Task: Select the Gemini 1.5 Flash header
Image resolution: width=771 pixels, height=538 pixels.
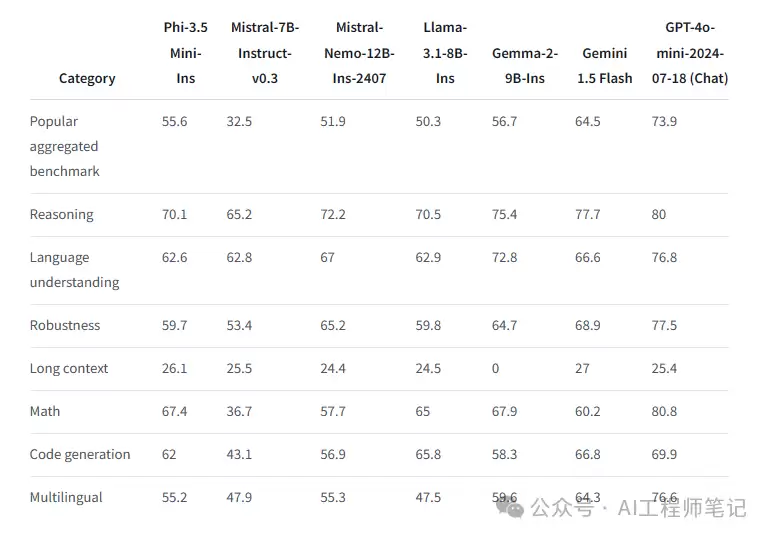Action: [605, 65]
